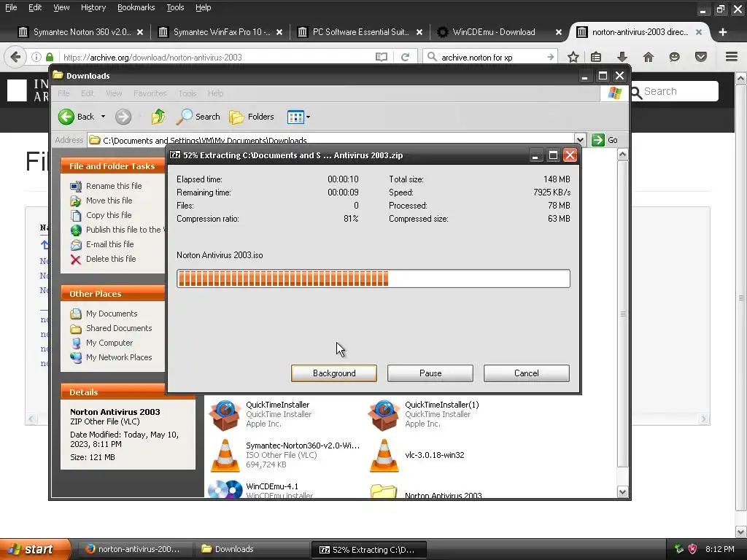Select Copy this file task
The width and height of the screenshot is (747, 560).
point(109,215)
